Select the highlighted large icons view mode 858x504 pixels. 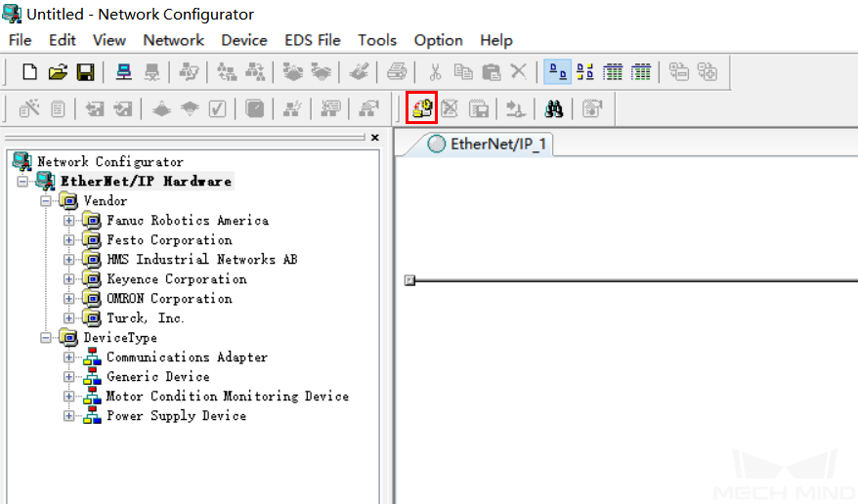coord(558,71)
